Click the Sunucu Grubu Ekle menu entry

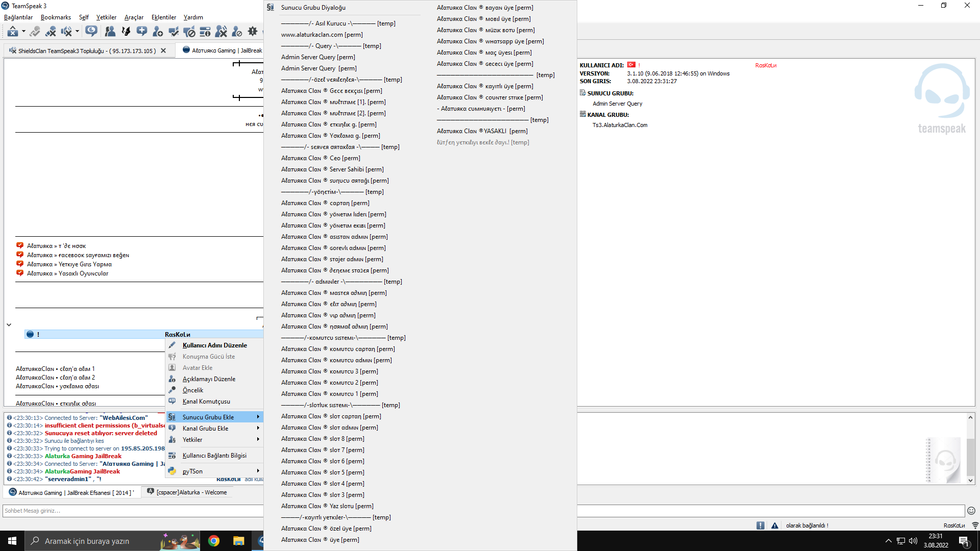(214, 417)
